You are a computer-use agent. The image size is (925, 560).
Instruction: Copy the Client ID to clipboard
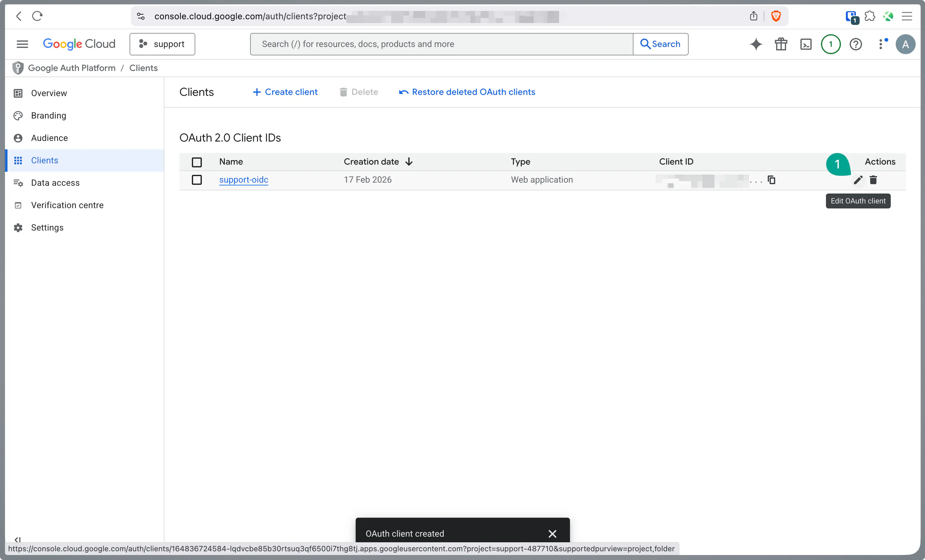pos(771,180)
